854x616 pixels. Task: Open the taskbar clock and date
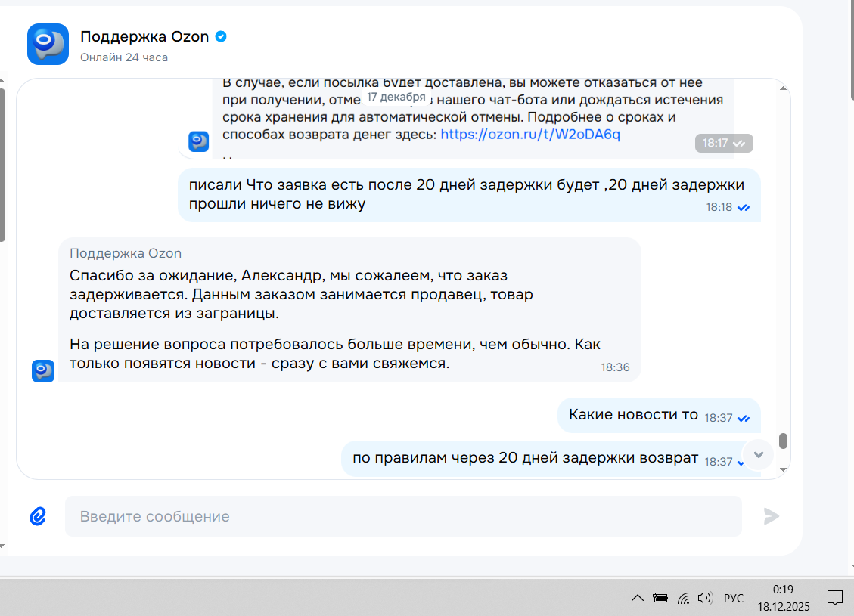pyautogui.click(x=782, y=598)
